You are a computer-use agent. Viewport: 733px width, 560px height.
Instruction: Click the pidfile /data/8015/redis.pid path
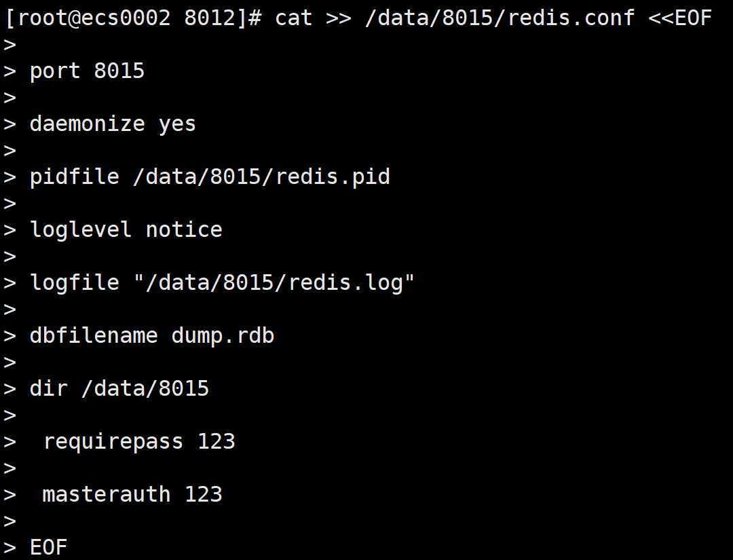(x=261, y=177)
